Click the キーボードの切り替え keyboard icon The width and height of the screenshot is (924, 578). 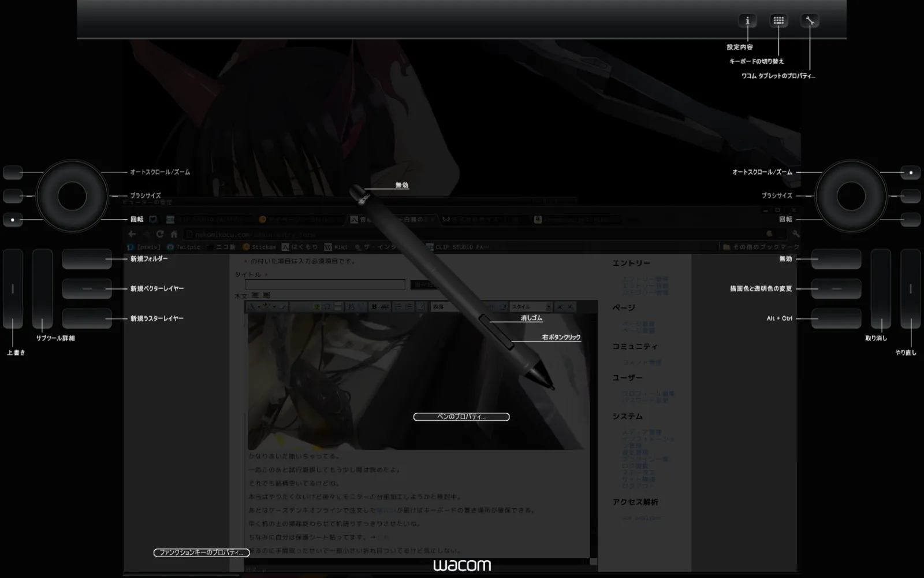tap(778, 21)
